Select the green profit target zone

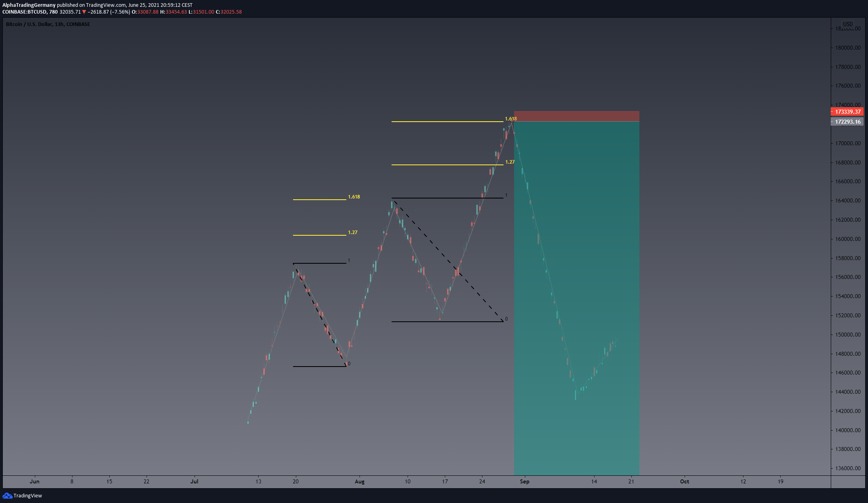(577, 298)
